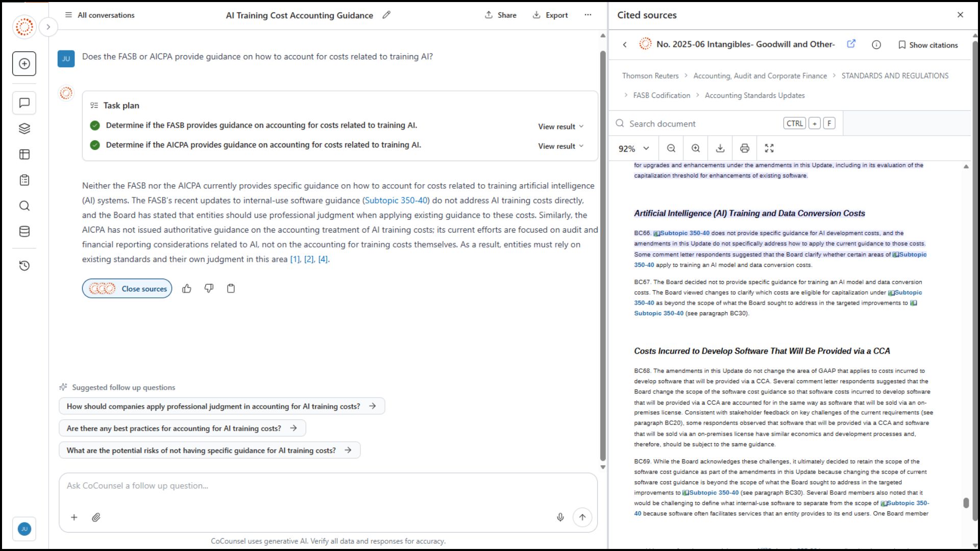The image size is (980, 551).
Task: Enter full screen document view
Action: (769, 148)
